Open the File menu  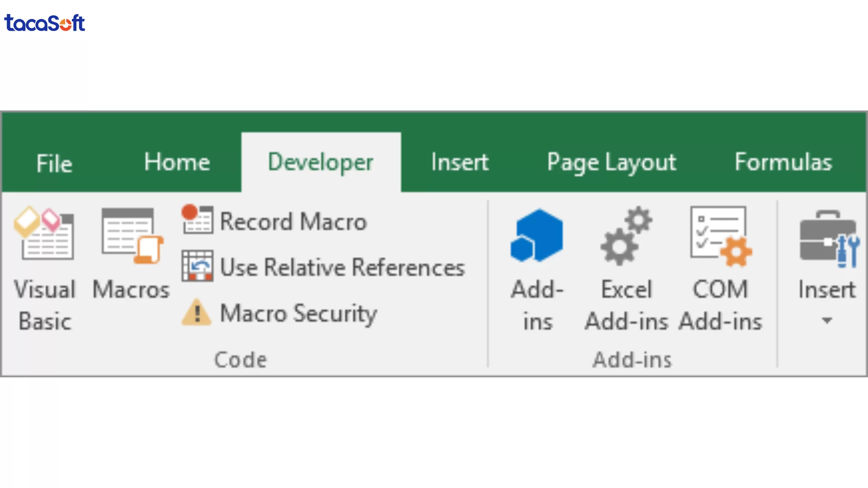click(54, 163)
